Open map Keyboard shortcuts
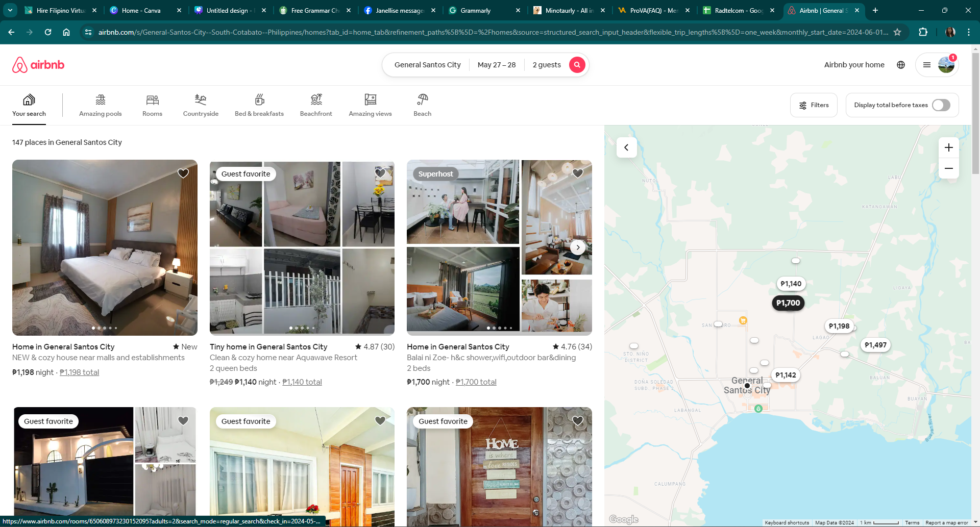This screenshot has height=527, width=980. [787, 523]
